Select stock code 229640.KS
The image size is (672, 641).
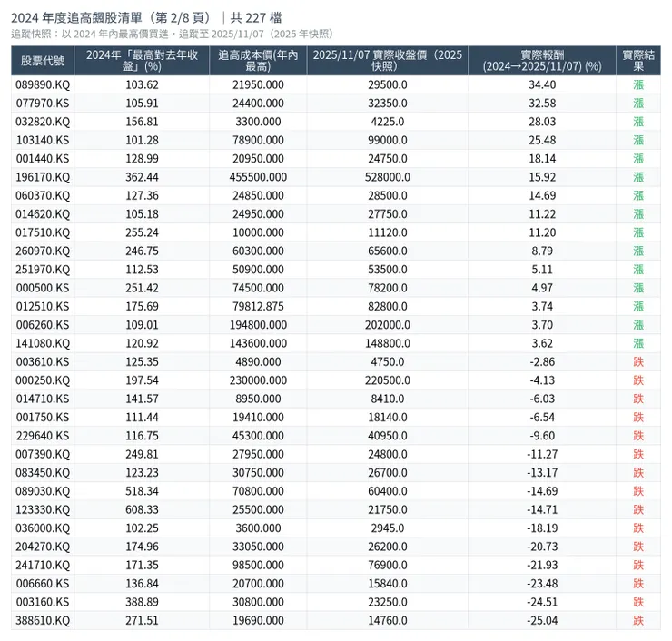[x=43, y=436]
